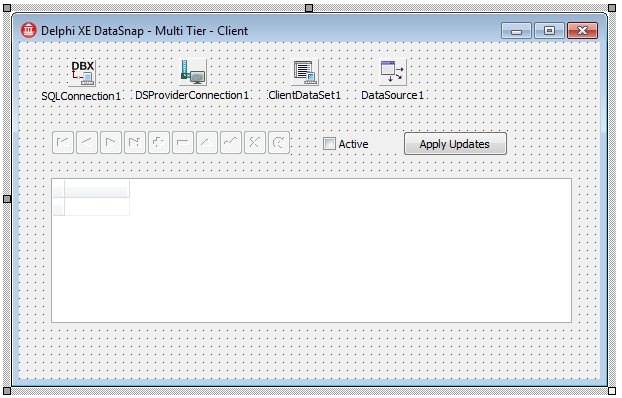Click the navigator Next record button
This screenshot has height=398, width=622.
tap(111, 142)
